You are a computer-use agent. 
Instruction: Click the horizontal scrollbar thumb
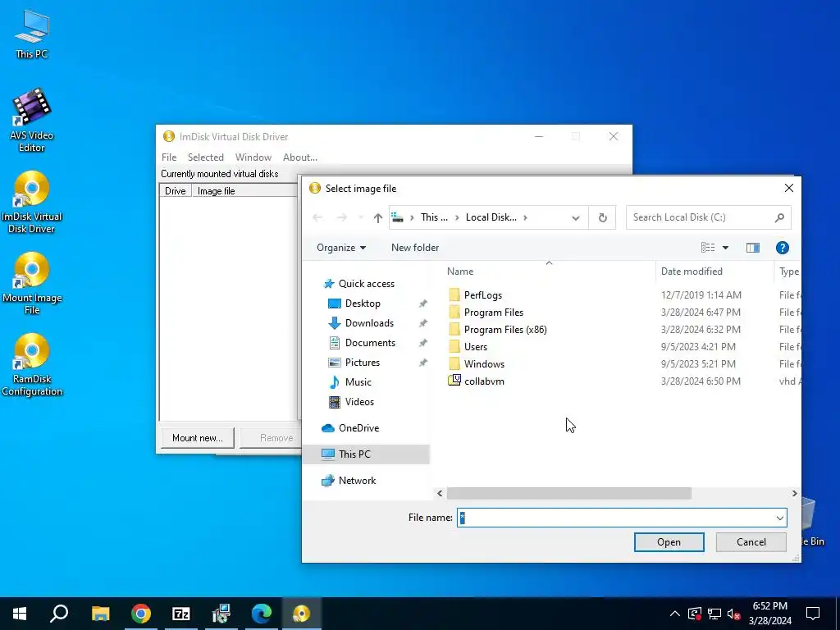(569, 493)
